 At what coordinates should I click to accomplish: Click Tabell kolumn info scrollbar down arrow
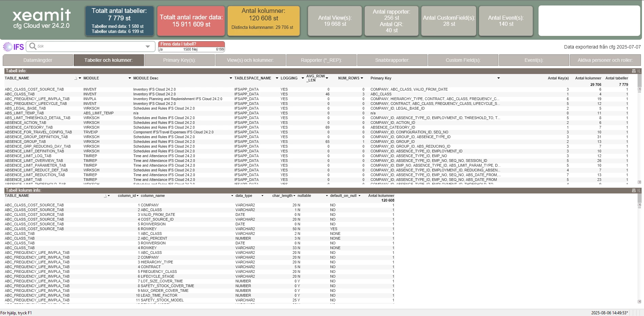coord(639,301)
